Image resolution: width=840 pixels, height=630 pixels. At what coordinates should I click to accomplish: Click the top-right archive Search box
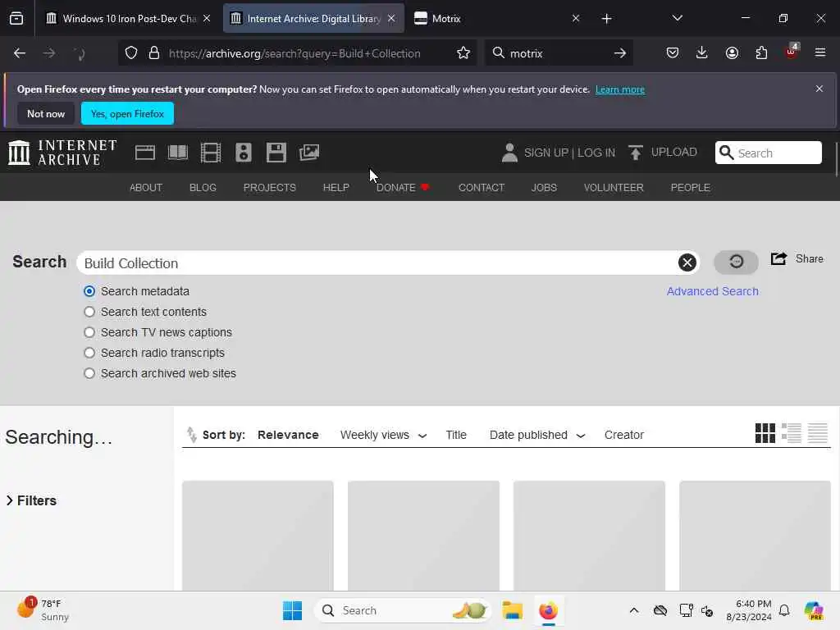(x=768, y=153)
